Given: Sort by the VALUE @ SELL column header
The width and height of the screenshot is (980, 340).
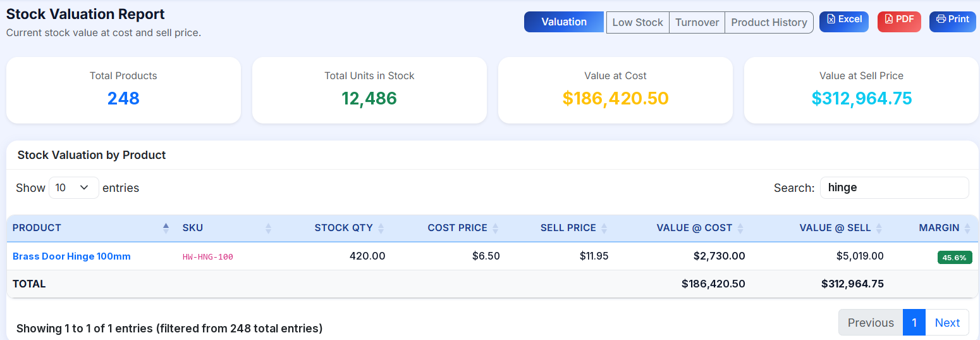Looking at the screenshot, I should pos(820,228).
